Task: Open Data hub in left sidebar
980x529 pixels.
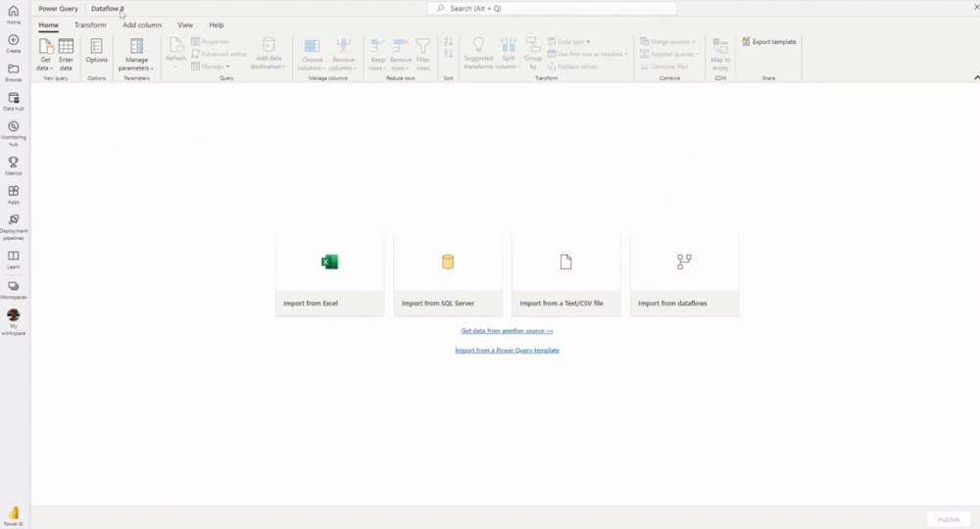Action: [x=13, y=102]
